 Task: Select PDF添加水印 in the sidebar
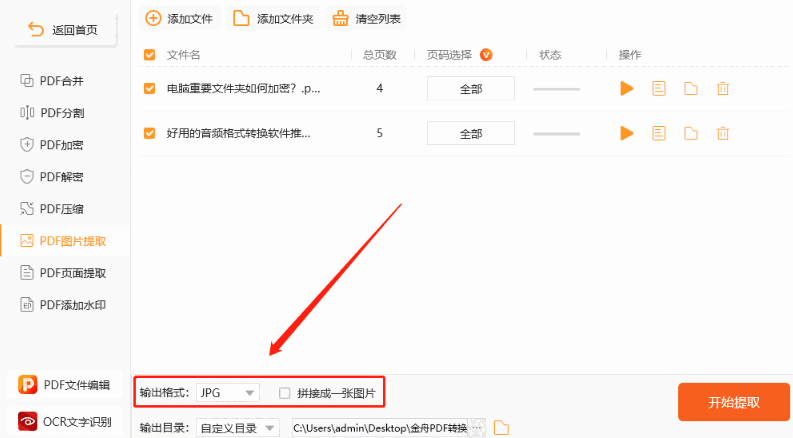click(x=63, y=305)
